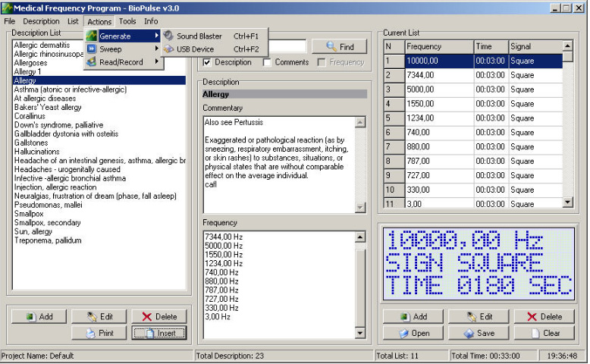Click the Sound Blaster speaker icon
This screenshot has width=590, height=364.
click(168, 36)
